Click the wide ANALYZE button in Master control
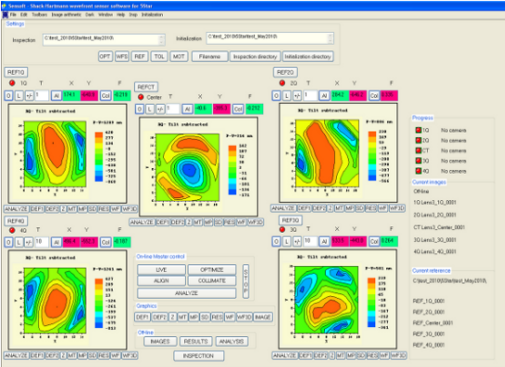The width and height of the screenshot is (505, 367). pos(187,293)
